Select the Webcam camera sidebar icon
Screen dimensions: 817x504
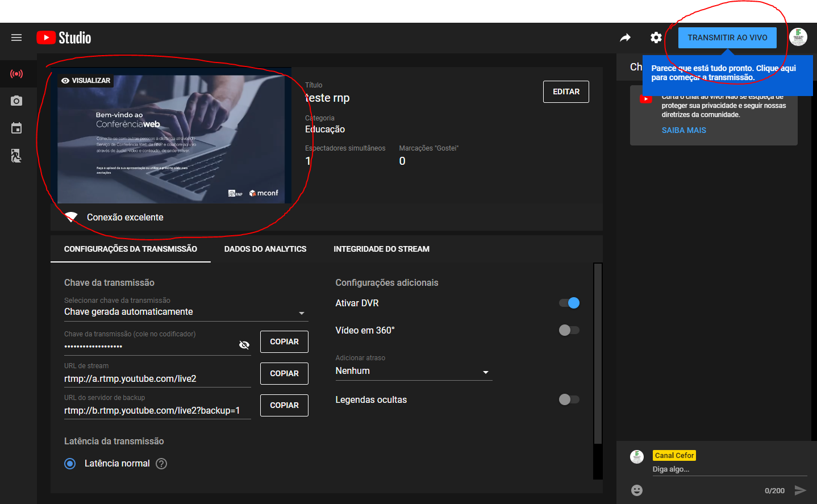16,101
